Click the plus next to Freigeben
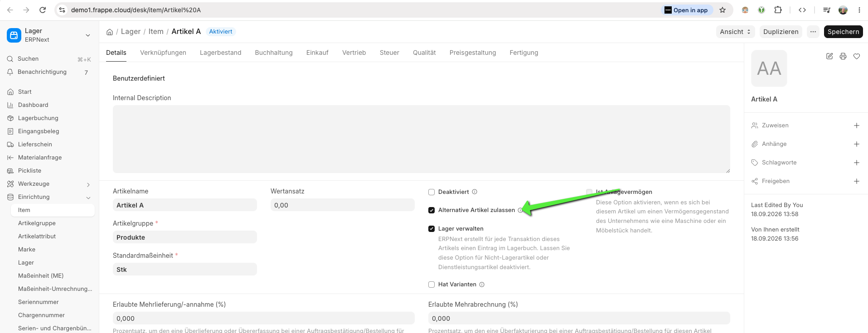Screen dimensions: 868x333 pyautogui.click(x=857, y=181)
